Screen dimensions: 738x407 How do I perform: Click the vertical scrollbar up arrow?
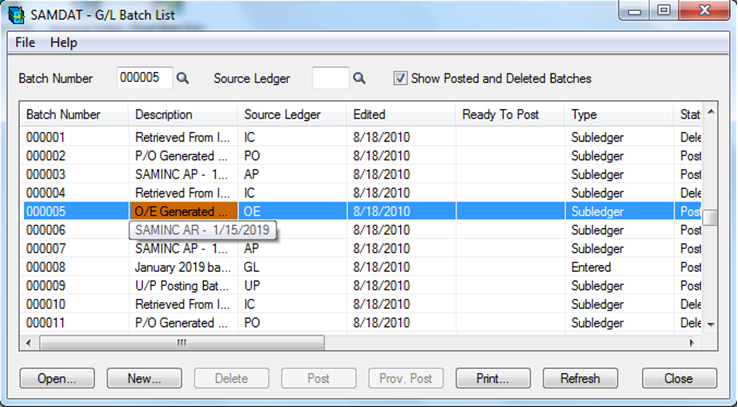(711, 112)
